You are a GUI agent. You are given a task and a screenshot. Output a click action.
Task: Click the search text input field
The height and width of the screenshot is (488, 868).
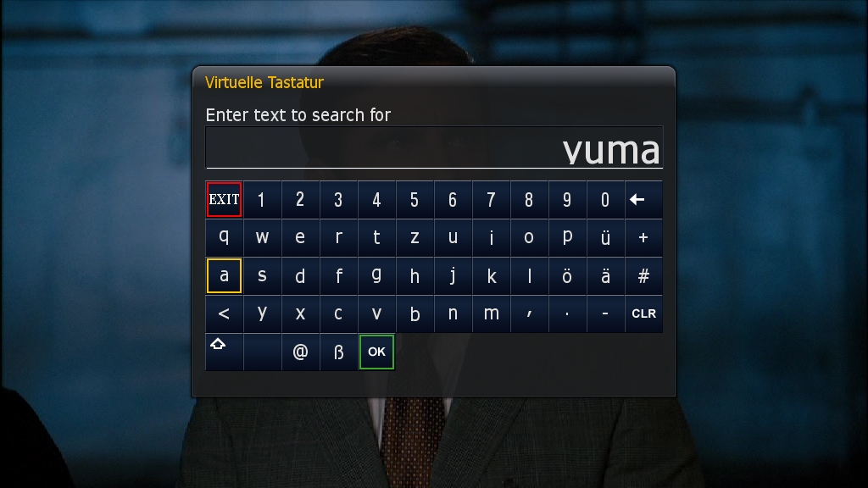[434, 147]
